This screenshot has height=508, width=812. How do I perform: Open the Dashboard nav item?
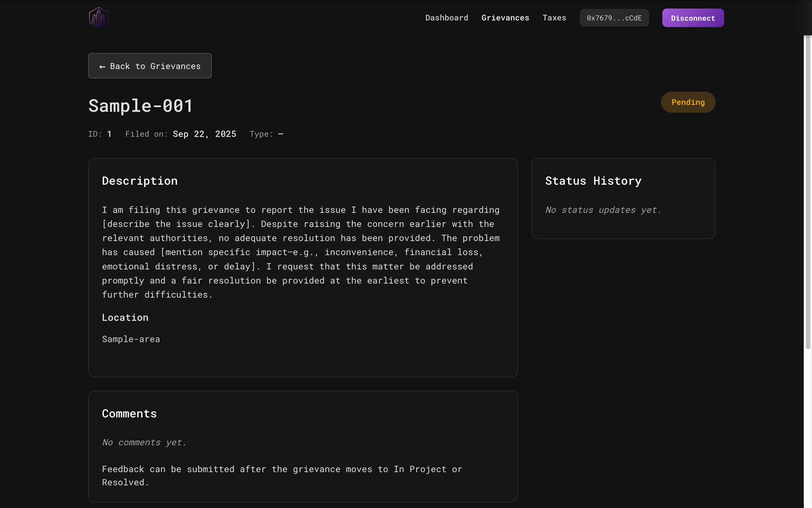coord(446,18)
